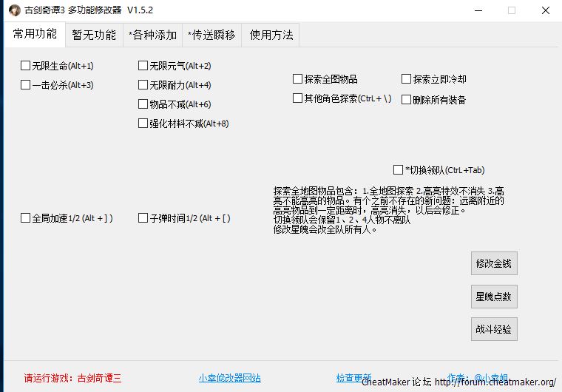Toggle 子弹时间1/2 checkbox

click(143, 218)
